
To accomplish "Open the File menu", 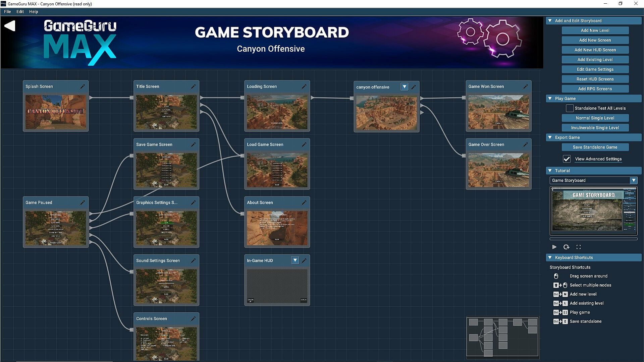I will (7, 11).
